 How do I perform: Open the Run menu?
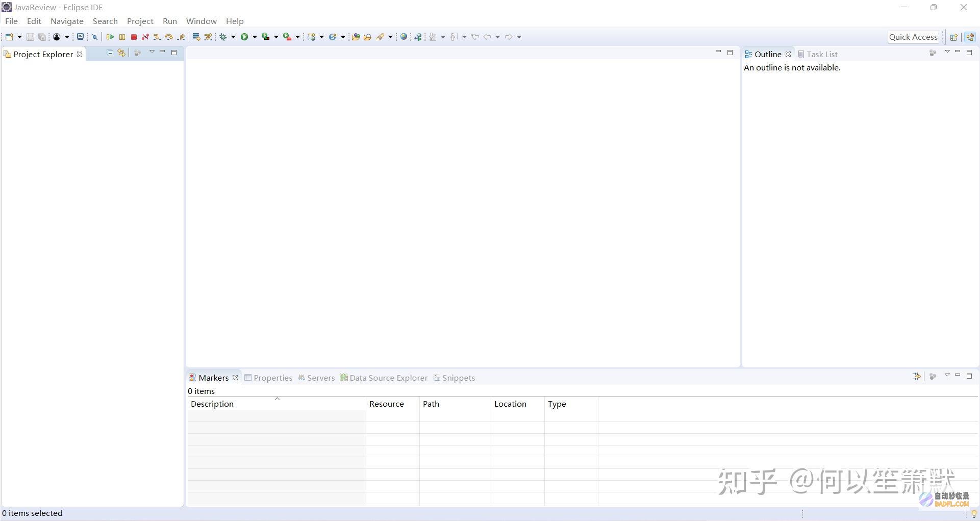click(x=170, y=21)
